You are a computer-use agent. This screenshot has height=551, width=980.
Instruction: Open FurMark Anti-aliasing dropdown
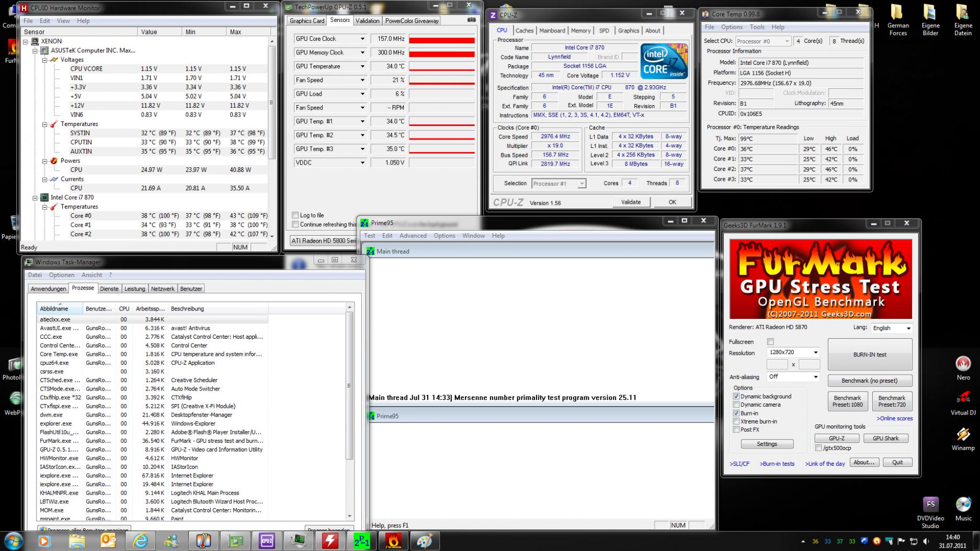coord(793,377)
